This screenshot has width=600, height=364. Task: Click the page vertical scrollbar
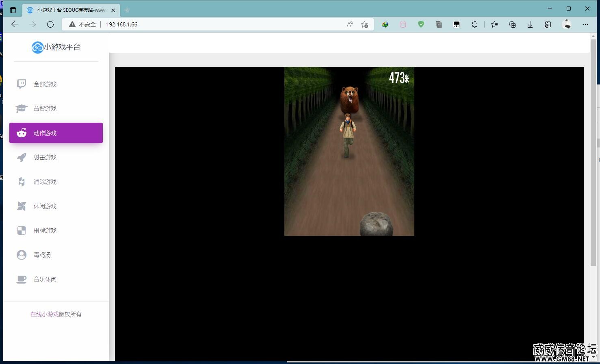pyautogui.click(x=594, y=153)
